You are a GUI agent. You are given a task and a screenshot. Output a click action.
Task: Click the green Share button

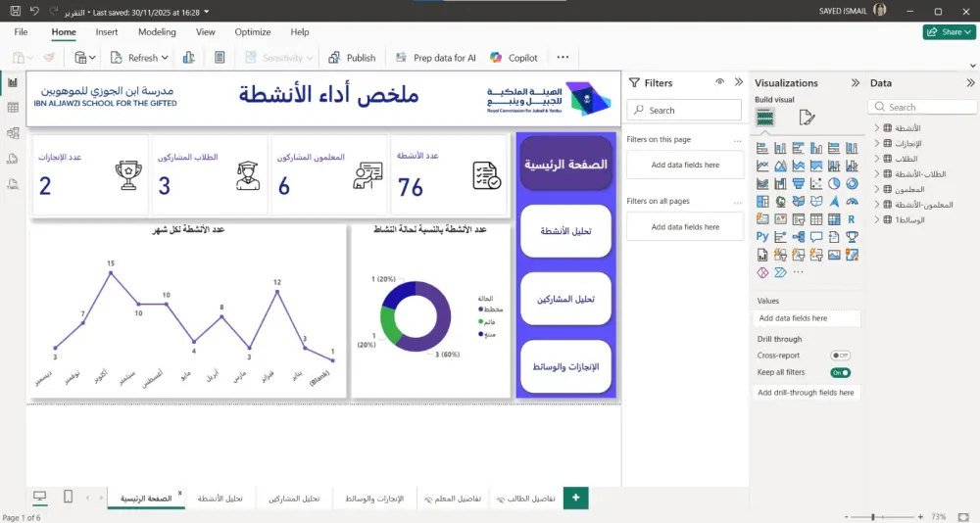(x=949, y=32)
